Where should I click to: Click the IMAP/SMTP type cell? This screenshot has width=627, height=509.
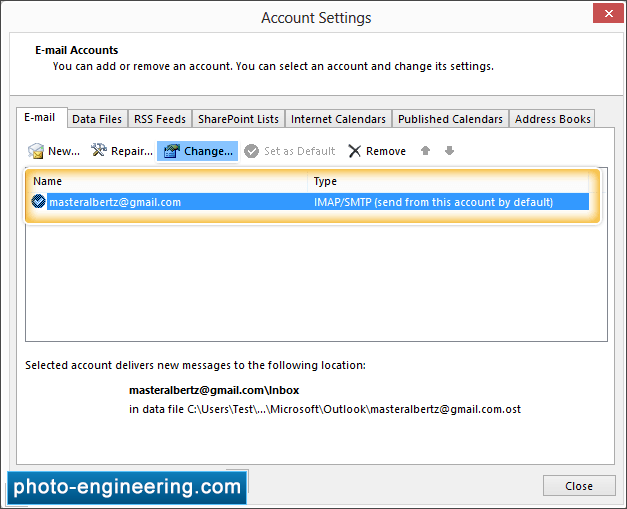[433, 202]
